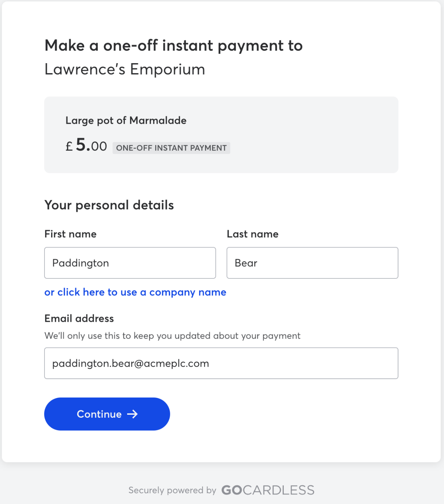The image size is (444, 504).
Task: Click the Make a one-off instant payment heading
Action: [173, 46]
